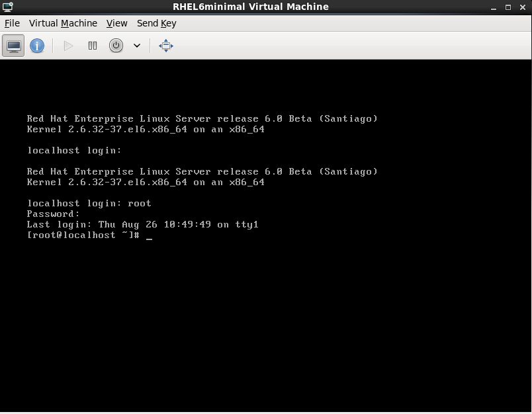
Task: Toggle the pause state of the VM
Action: (x=92, y=45)
